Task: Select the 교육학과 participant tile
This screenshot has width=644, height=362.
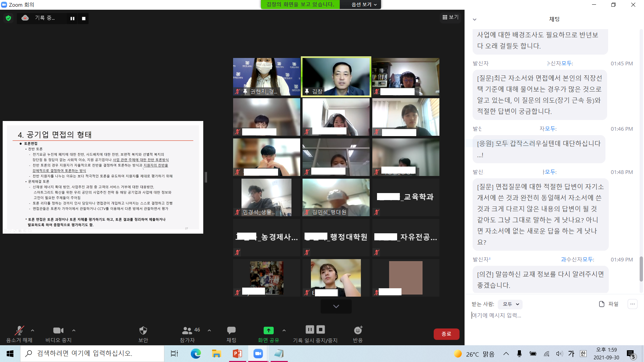Action: coord(406,197)
